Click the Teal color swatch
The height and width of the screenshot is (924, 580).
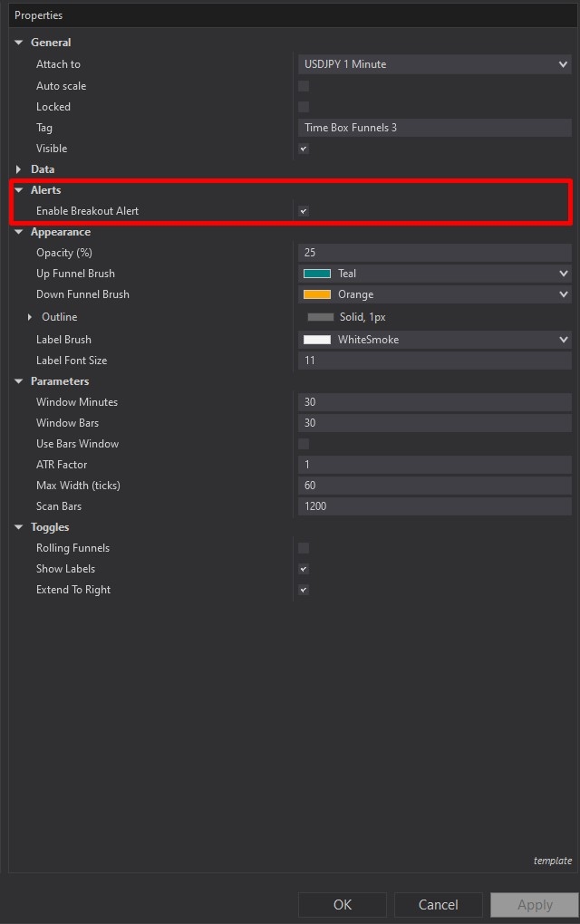pos(317,273)
